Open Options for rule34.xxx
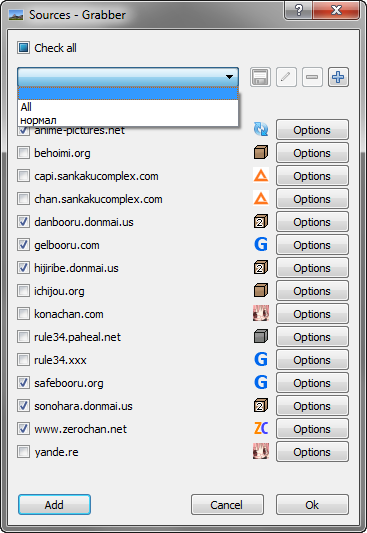The height and width of the screenshot is (533, 367). coord(312,360)
